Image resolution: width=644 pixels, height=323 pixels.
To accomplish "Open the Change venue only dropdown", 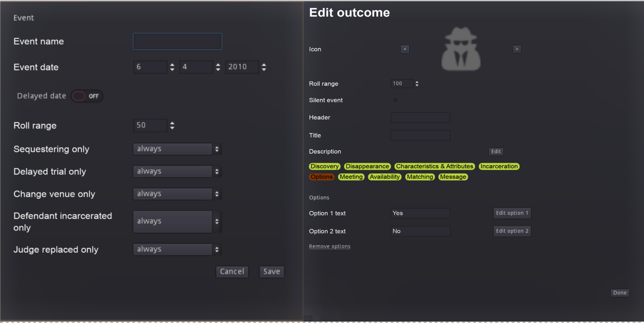I will point(177,194).
